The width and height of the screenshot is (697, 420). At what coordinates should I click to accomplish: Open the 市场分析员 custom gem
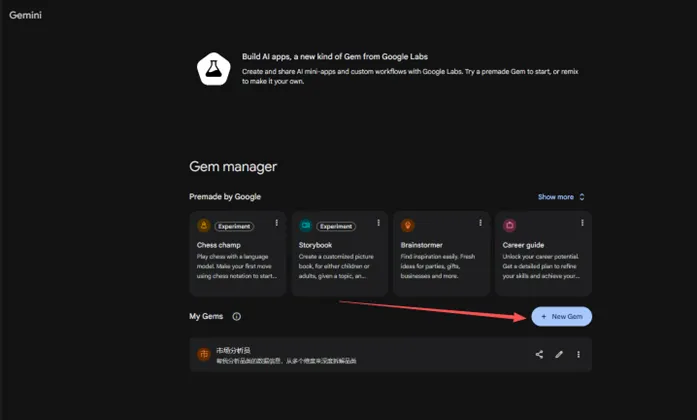point(390,354)
